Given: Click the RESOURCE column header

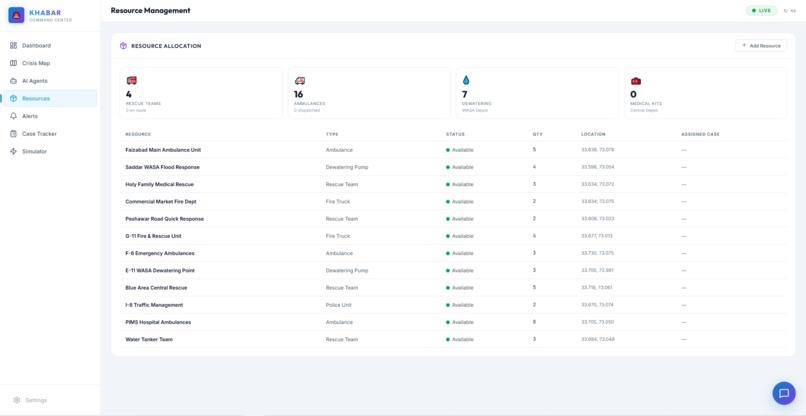Looking at the screenshot, I should coord(138,134).
